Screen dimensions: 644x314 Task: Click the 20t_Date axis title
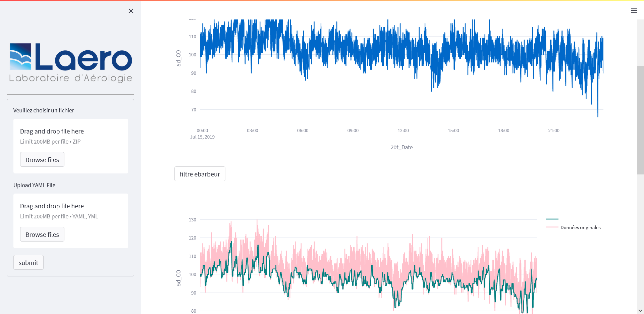tap(401, 147)
